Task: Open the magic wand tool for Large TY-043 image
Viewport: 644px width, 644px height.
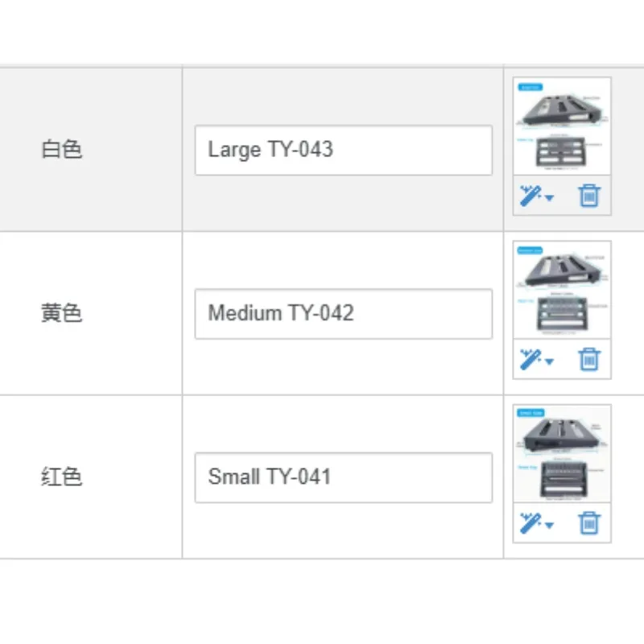Action: point(530,196)
